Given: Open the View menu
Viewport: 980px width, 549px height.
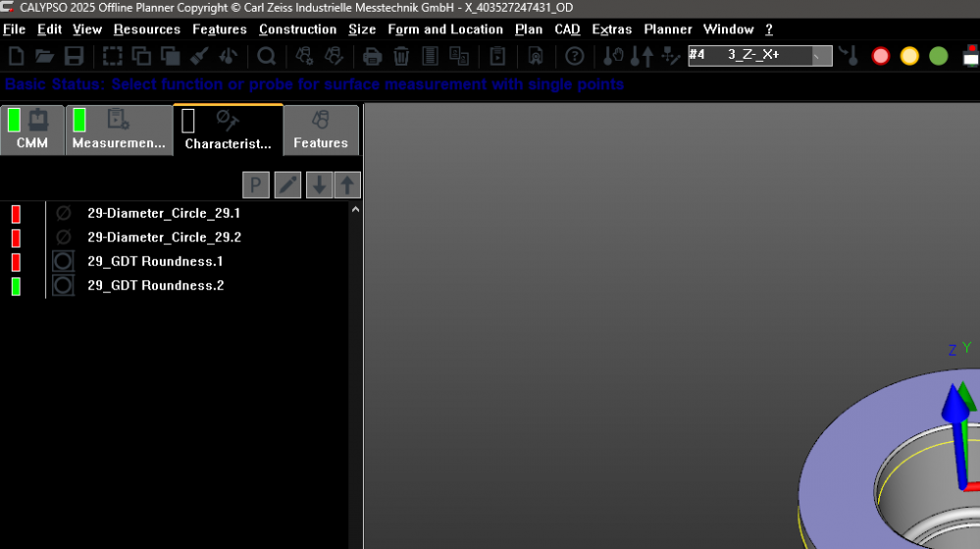Looking at the screenshot, I should tap(87, 29).
